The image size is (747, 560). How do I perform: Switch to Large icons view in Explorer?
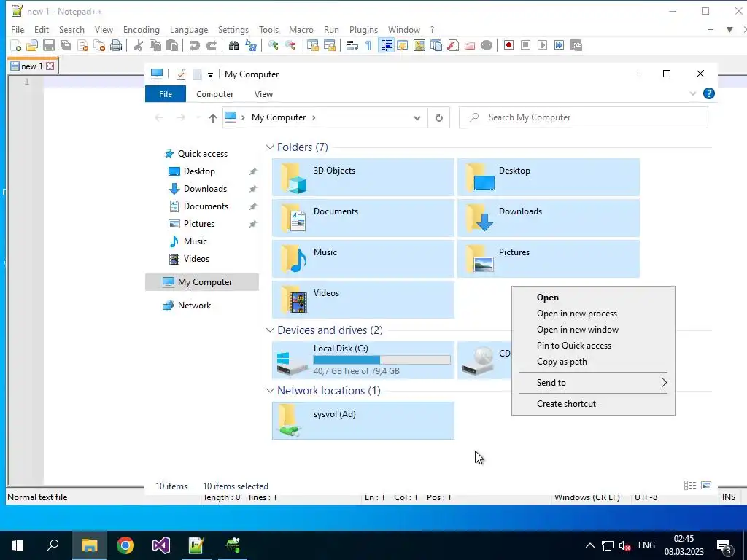tap(706, 485)
